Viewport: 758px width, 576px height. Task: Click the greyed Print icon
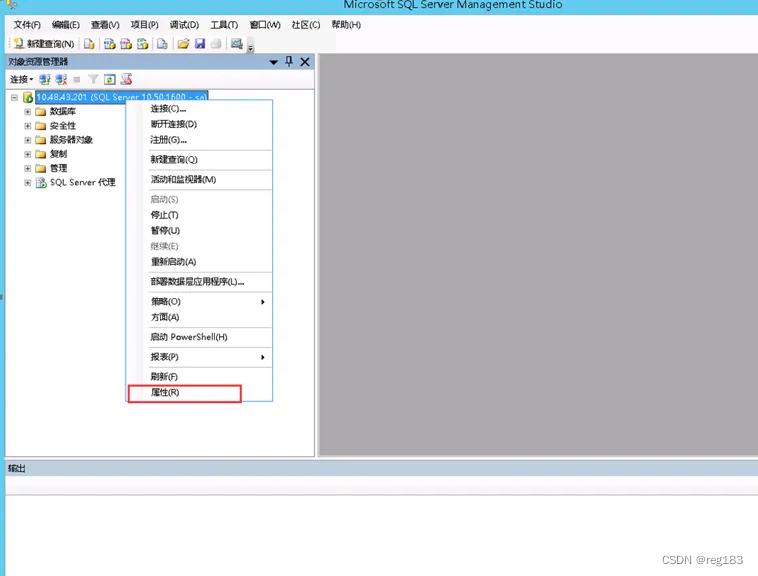point(216,44)
